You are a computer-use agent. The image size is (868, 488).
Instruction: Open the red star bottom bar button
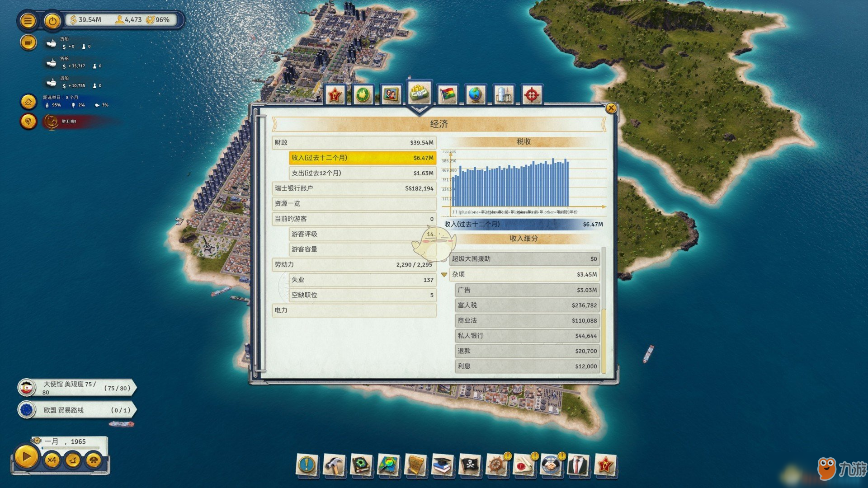[605, 465]
